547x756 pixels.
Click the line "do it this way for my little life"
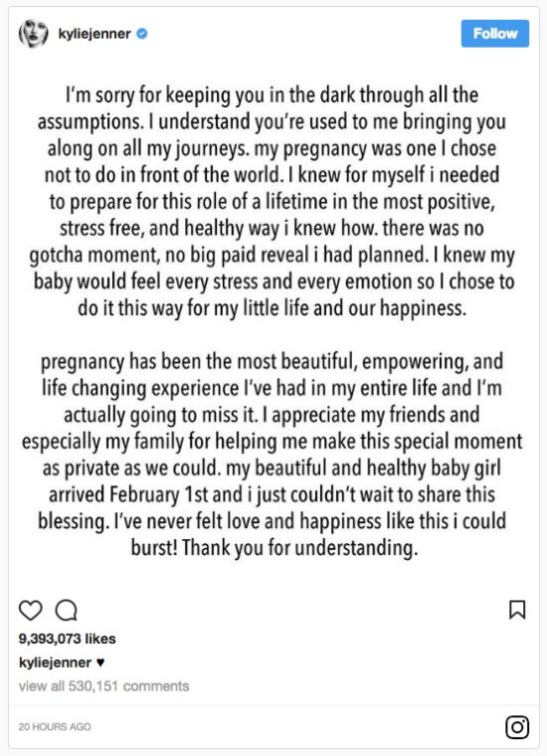coord(273,308)
